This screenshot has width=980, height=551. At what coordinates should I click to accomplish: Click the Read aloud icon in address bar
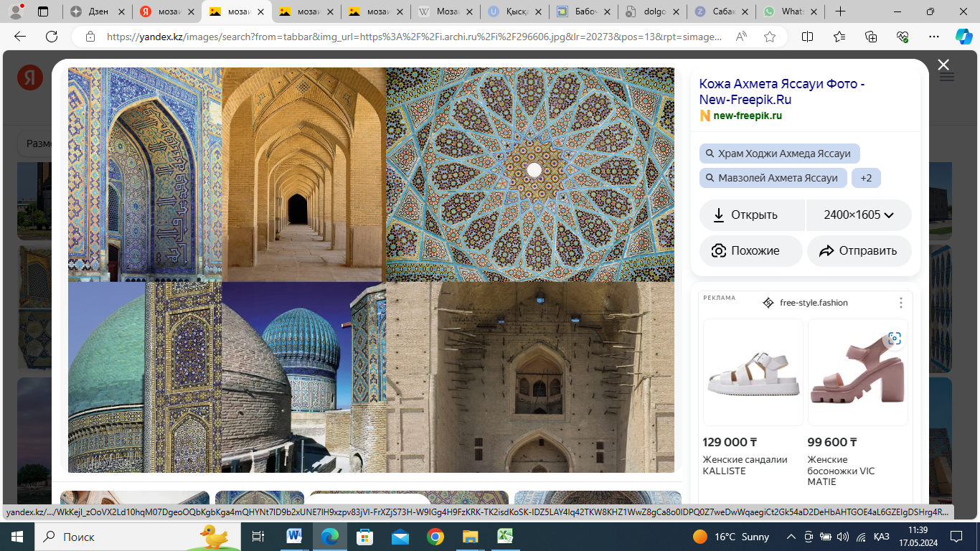pyautogui.click(x=741, y=37)
